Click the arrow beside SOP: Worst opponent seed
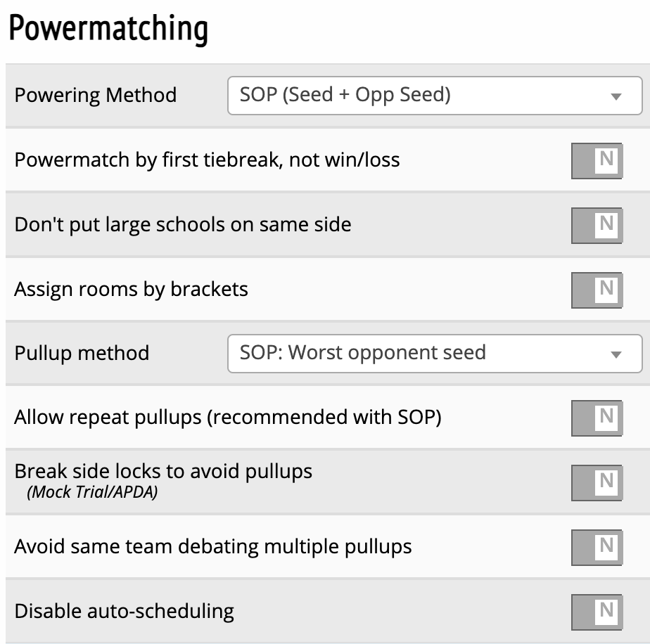Screen dimensions: 650x644 click(x=616, y=354)
